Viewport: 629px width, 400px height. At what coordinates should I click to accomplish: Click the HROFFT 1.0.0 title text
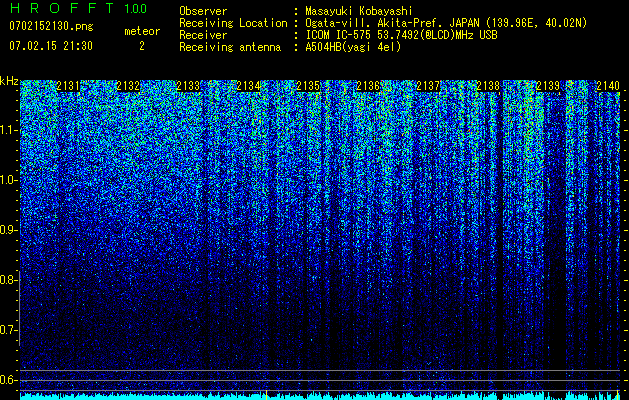coord(78,8)
